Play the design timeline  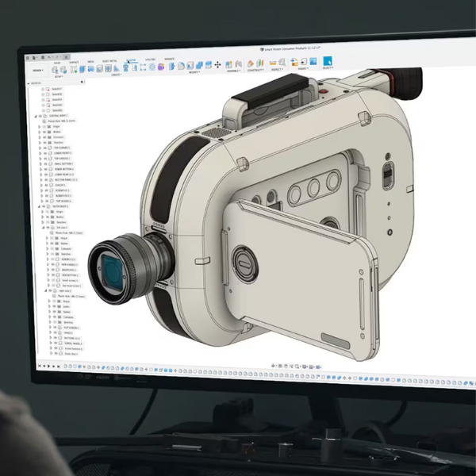click(48, 366)
